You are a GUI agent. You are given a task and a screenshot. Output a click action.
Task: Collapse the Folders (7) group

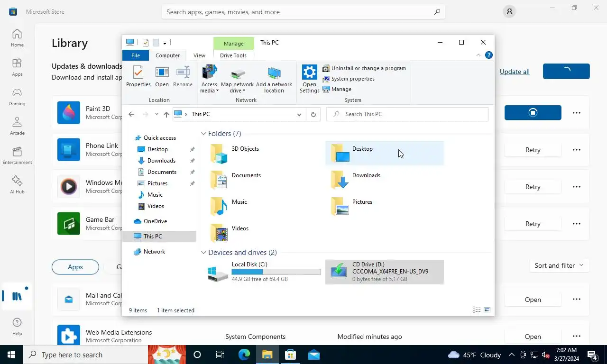[x=204, y=134]
